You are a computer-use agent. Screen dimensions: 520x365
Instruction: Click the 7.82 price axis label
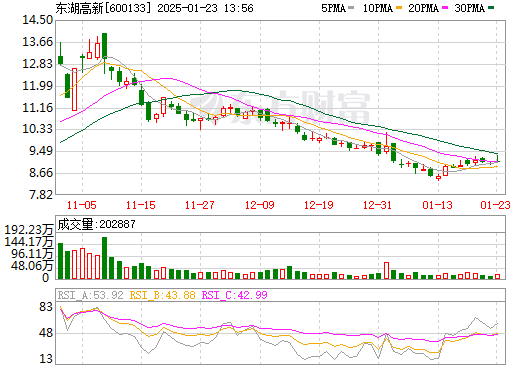pos(41,195)
